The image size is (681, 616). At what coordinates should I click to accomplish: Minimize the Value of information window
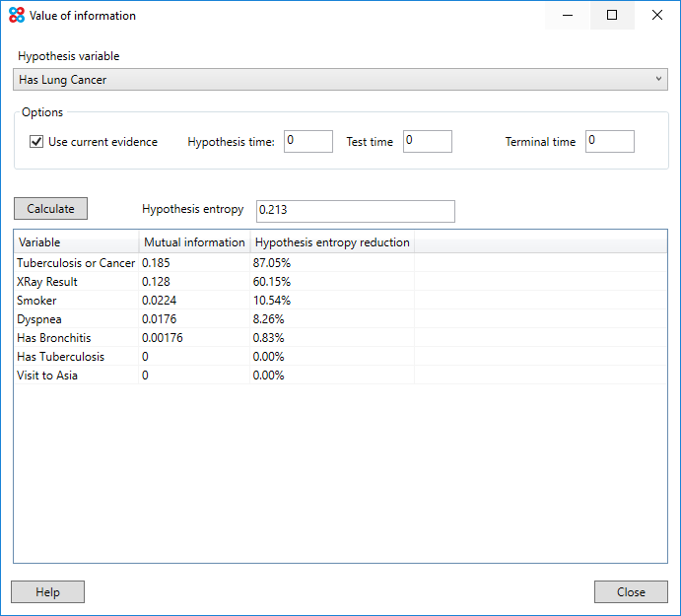(x=568, y=16)
